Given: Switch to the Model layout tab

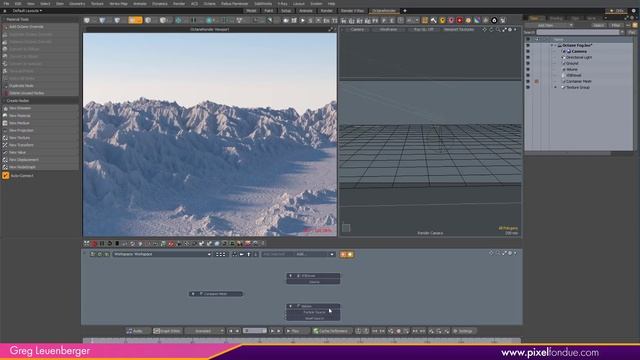Looking at the screenshot, I should (x=251, y=11).
